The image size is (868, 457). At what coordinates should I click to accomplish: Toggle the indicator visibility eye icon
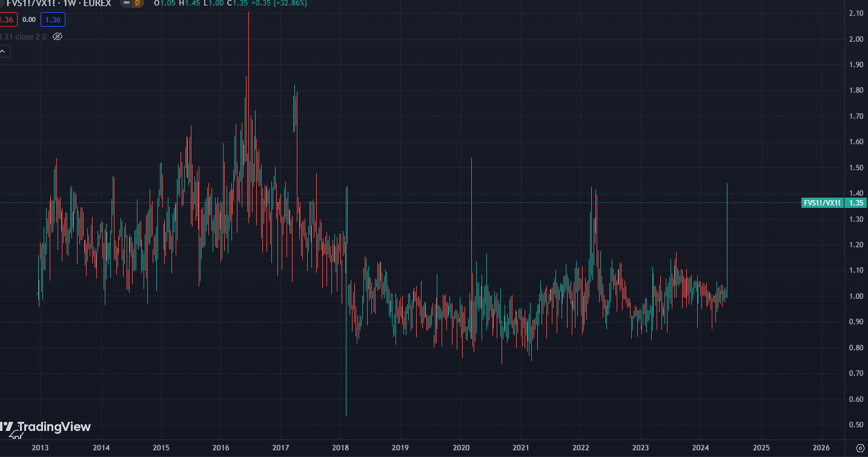(x=58, y=36)
